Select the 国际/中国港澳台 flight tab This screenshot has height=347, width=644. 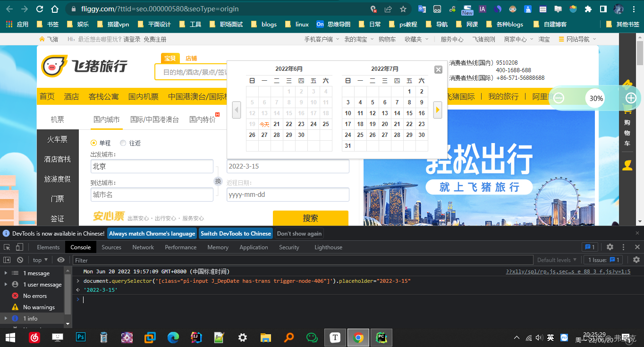click(154, 119)
